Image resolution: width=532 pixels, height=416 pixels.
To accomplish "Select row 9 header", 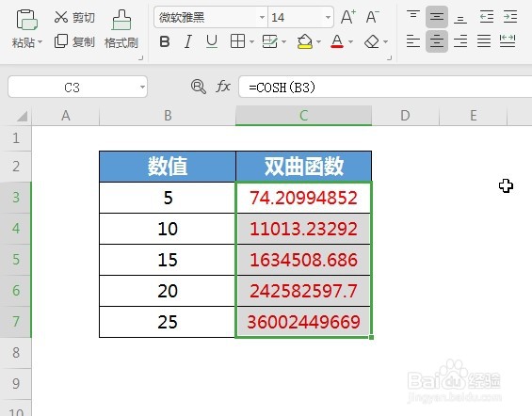I will coord(16,384).
